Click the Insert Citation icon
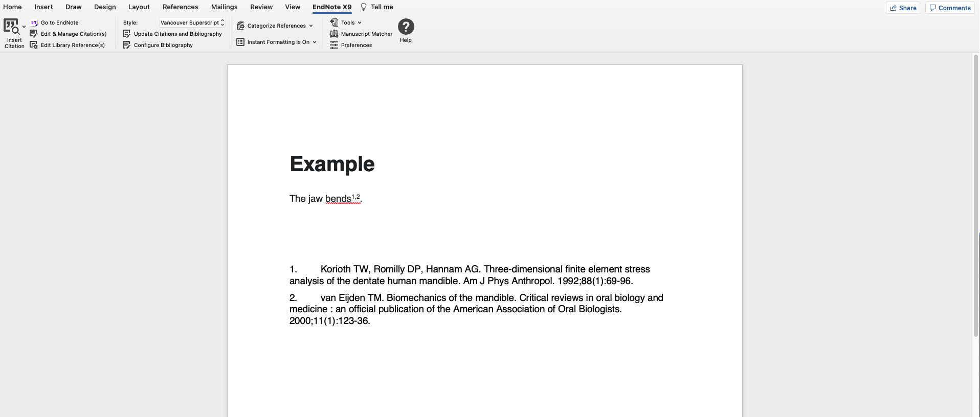Viewport: 980px width, 417px height. point(11,27)
